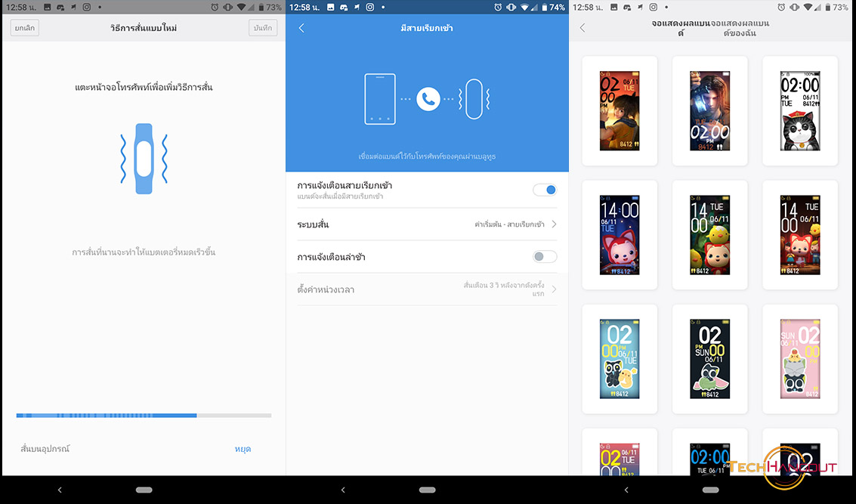Go back from the band display screen header

(x=583, y=28)
